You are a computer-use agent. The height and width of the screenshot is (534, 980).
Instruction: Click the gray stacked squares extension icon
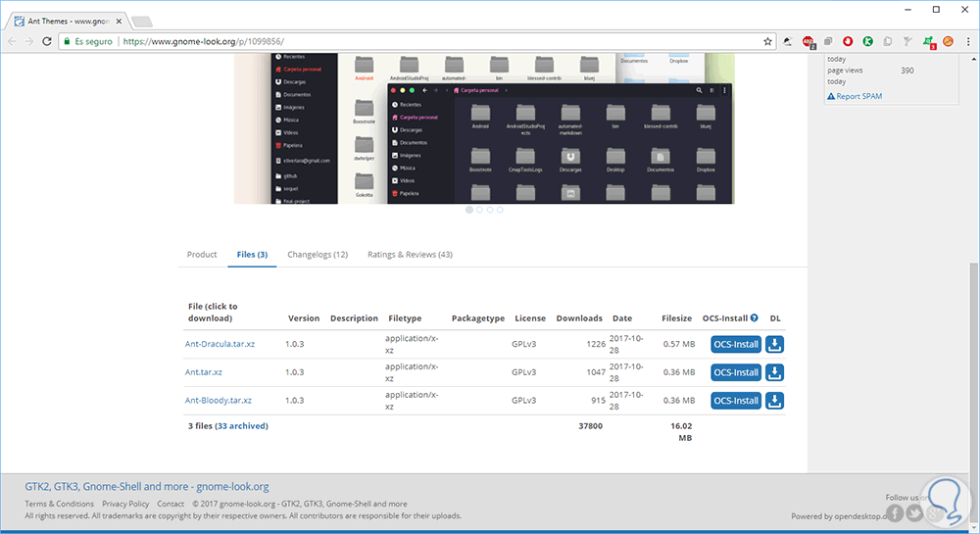coord(828,41)
